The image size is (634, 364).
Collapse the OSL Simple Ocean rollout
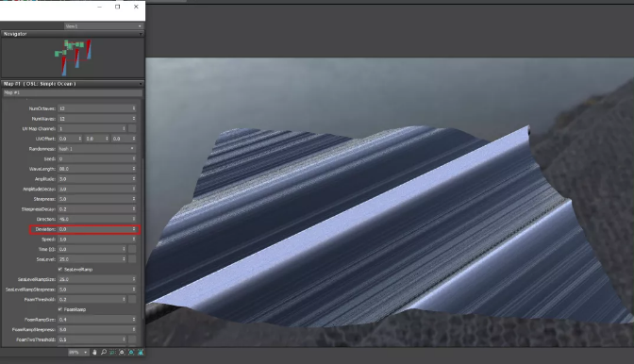pos(73,84)
